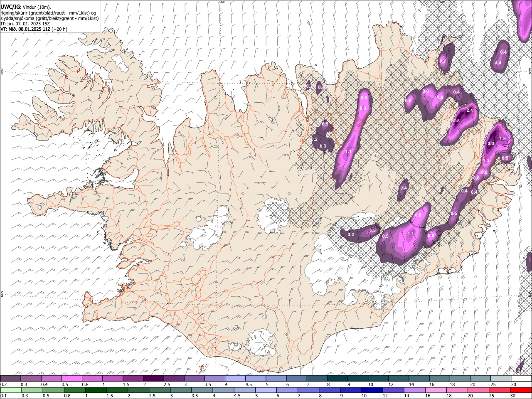
Task: Click the 0.1 pale green lower legend swatch
Action: [x=11, y=390]
